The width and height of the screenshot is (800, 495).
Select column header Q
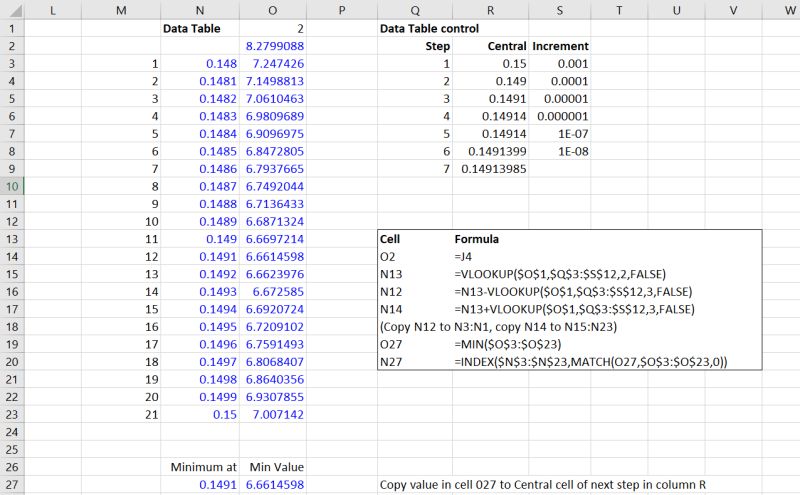[x=415, y=10]
